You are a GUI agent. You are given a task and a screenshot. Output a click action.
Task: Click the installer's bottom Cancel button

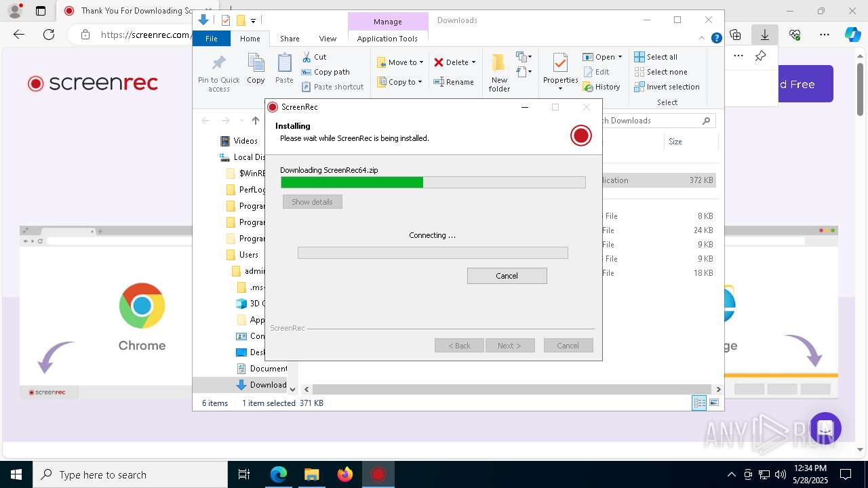click(568, 346)
